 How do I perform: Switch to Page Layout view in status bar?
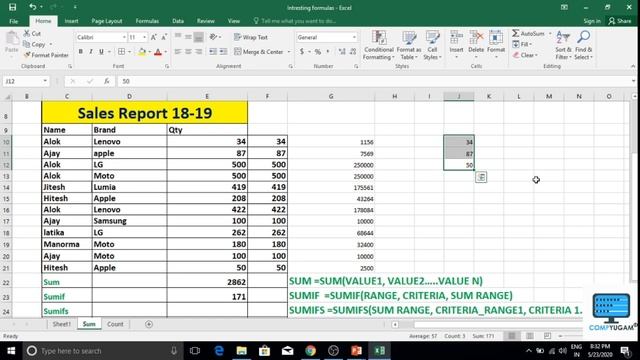pos(530,336)
